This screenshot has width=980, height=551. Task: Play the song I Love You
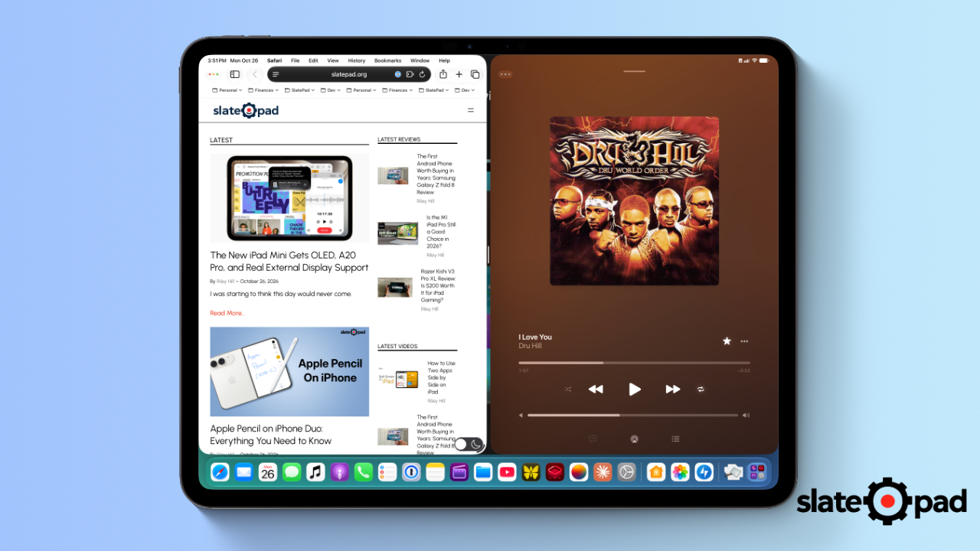pyautogui.click(x=634, y=389)
